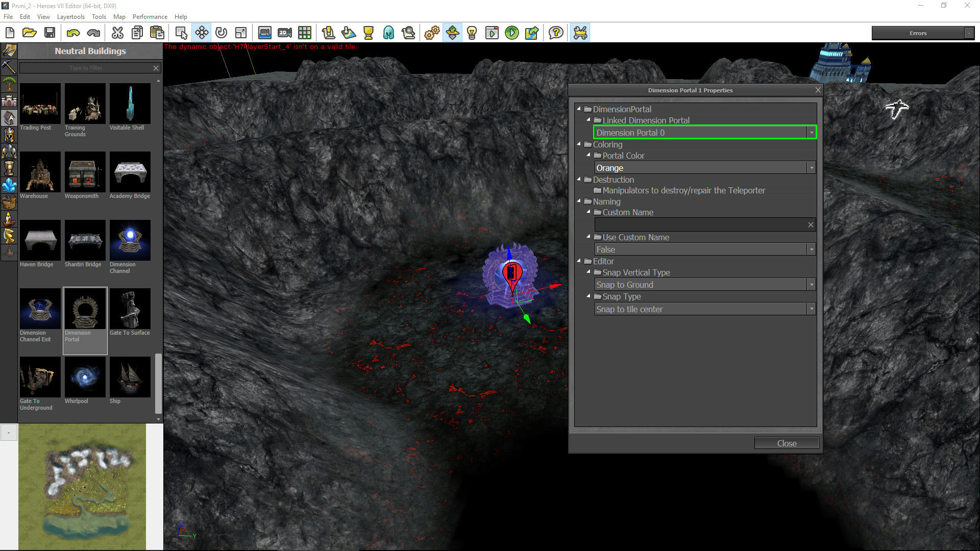
Task: Open help with the question bubble icon
Action: click(x=556, y=33)
